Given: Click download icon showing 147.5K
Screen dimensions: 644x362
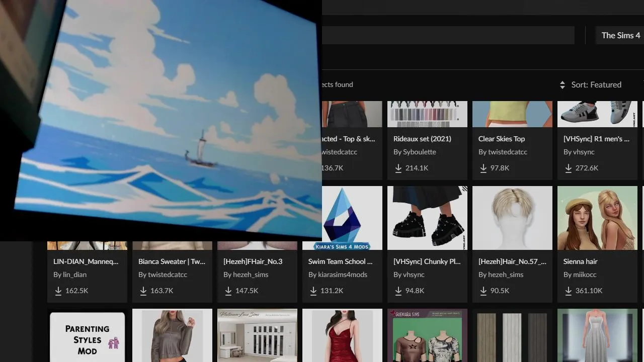Looking at the screenshot, I should tap(228, 291).
